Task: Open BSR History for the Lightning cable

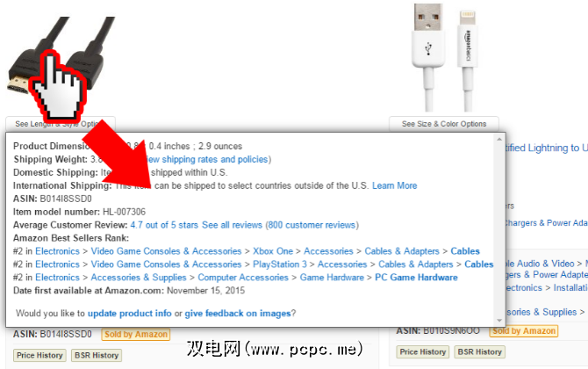Action: tap(480, 351)
